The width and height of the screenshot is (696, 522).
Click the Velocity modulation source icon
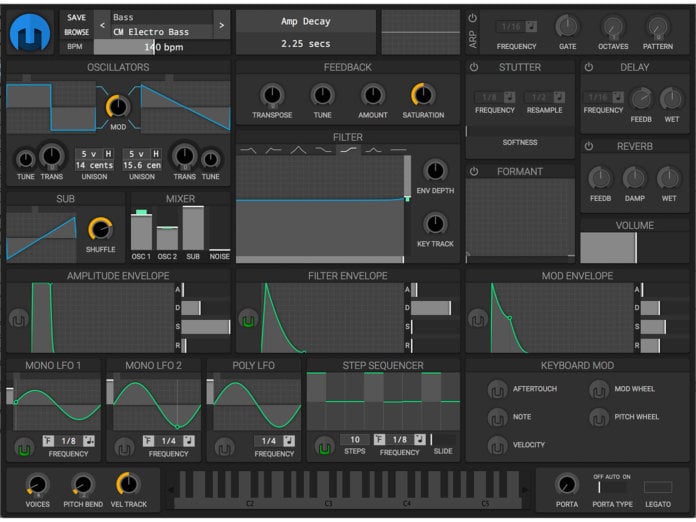496,445
